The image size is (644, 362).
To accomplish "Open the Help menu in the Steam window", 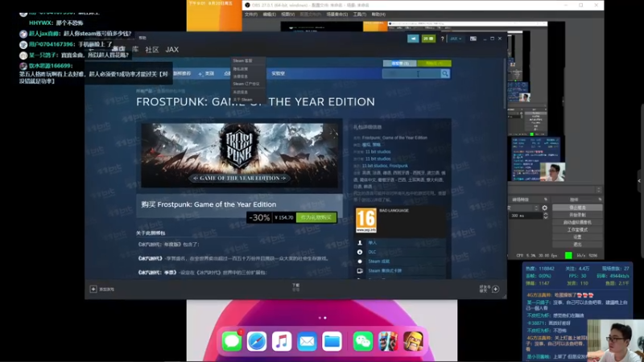I will (142, 38).
